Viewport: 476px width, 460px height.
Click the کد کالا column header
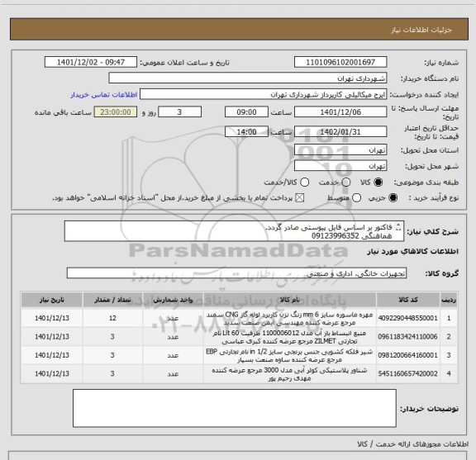click(407, 300)
